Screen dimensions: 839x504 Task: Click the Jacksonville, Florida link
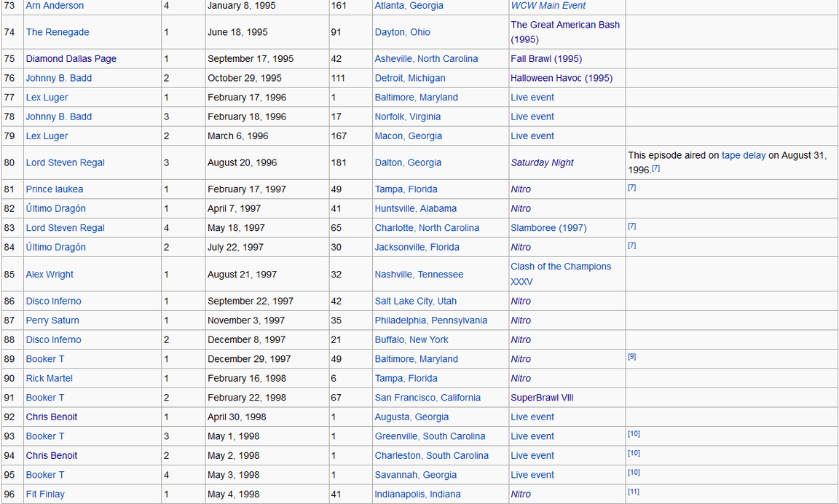click(417, 247)
